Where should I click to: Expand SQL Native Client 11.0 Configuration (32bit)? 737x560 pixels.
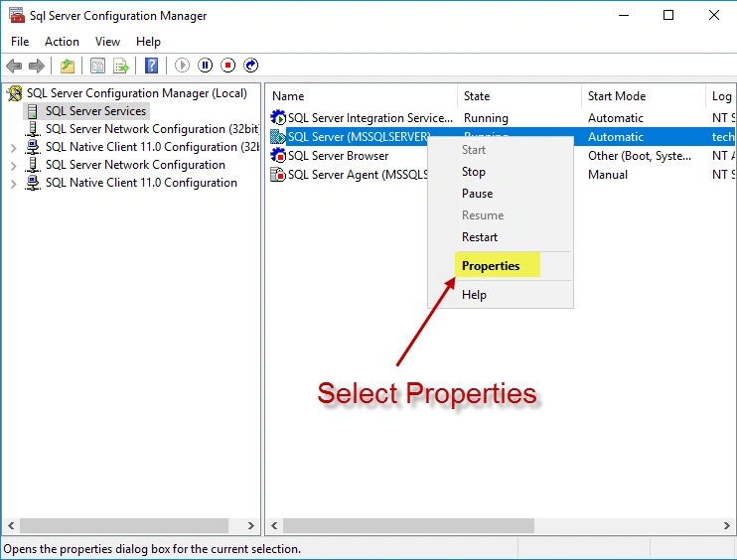tap(14, 149)
